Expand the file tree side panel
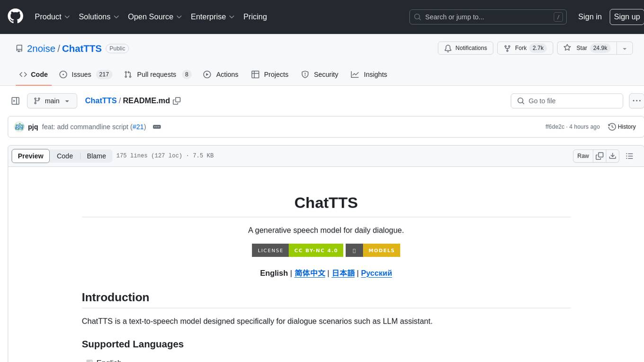The width and height of the screenshot is (644, 362). [16, 101]
